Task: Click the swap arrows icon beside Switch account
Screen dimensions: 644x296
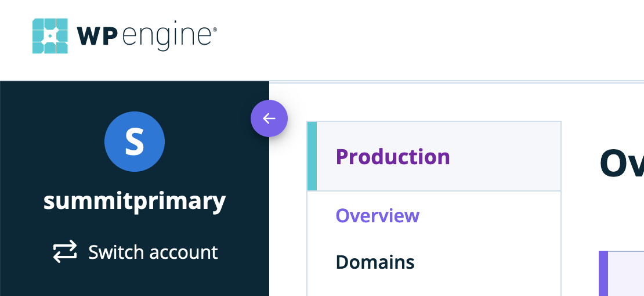Action: pyautogui.click(x=65, y=252)
